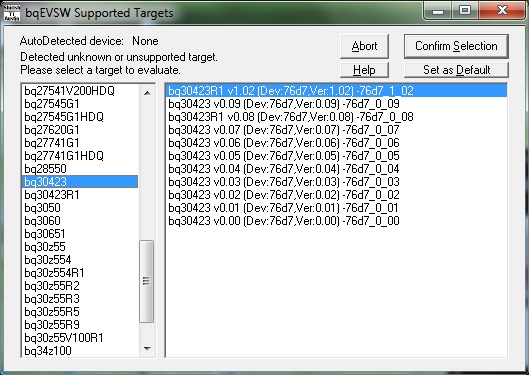This screenshot has height=375, width=529.
Task: Select highlighted bq30423 device entry
Action: (80, 182)
